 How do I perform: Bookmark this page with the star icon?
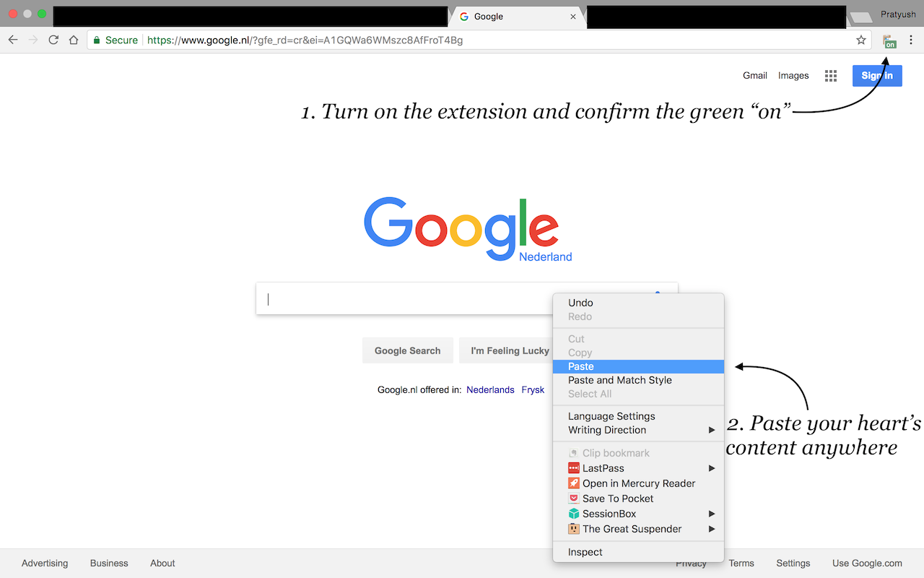click(x=860, y=40)
